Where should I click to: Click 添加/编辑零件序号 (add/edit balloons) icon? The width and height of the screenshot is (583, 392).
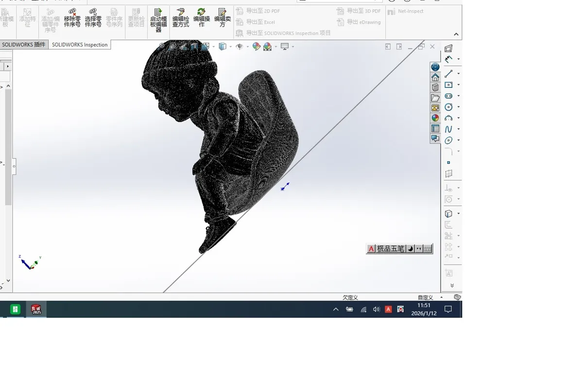tap(51, 20)
